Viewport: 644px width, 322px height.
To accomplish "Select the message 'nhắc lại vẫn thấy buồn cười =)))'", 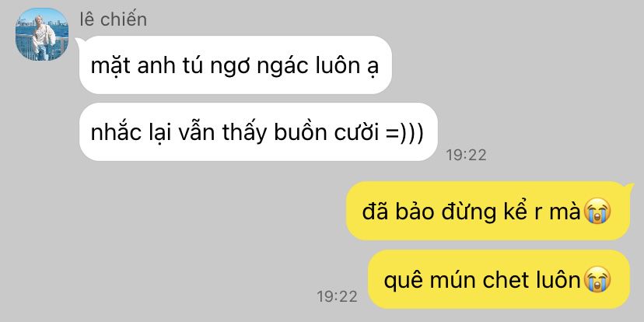I will (258, 132).
